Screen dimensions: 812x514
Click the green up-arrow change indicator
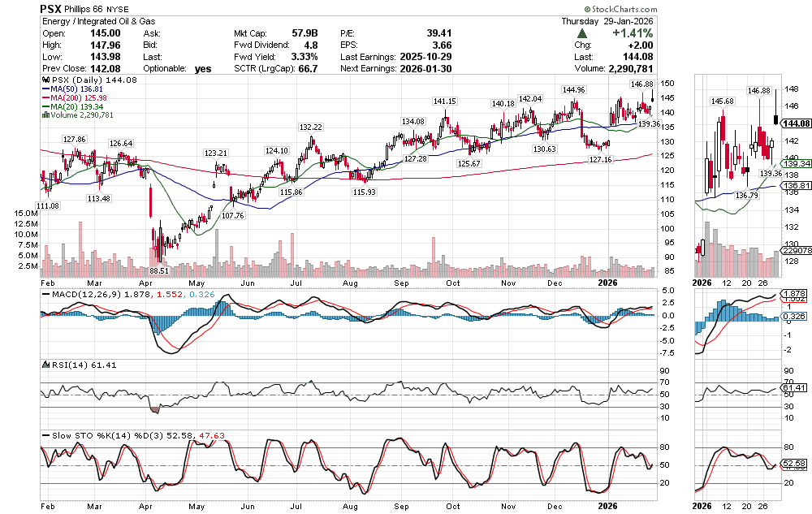pos(581,33)
